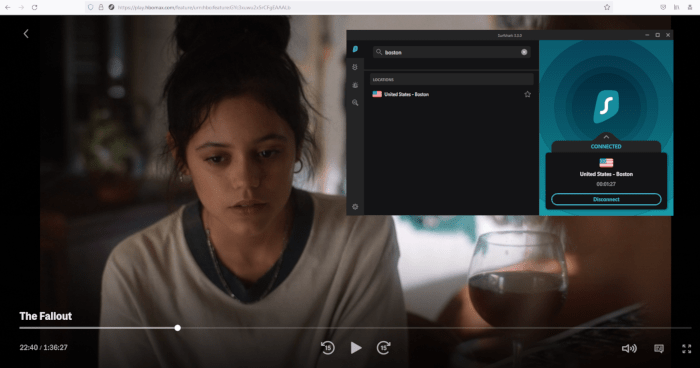Viewport: 700px width, 368px height.
Task: Click the elapsed time 22:40 / 1:36:27
Action: [x=43, y=347]
